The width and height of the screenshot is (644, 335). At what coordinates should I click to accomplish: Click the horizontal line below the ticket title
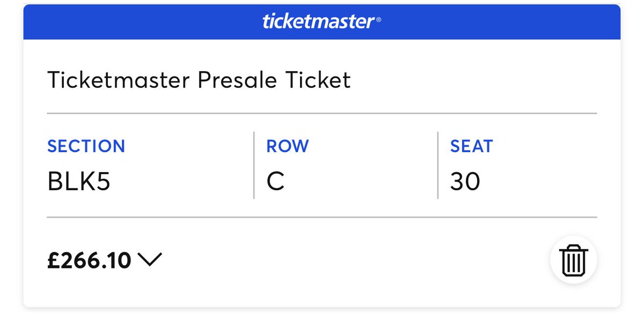click(x=322, y=114)
